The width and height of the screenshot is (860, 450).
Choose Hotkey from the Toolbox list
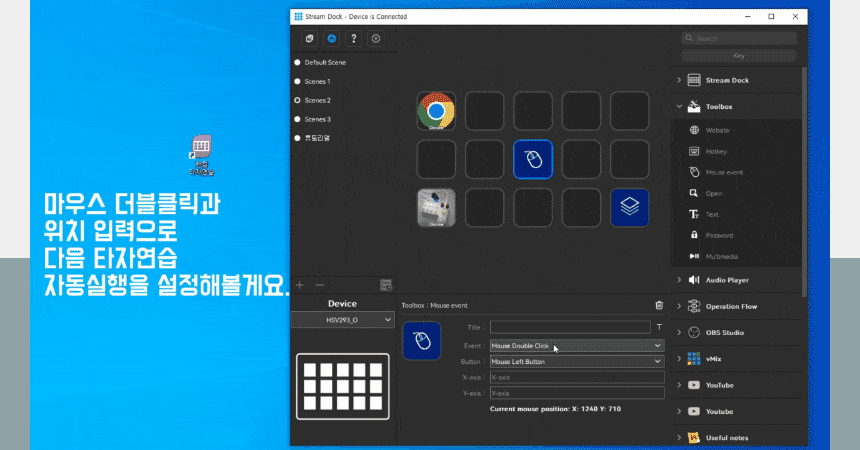point(716,151)
